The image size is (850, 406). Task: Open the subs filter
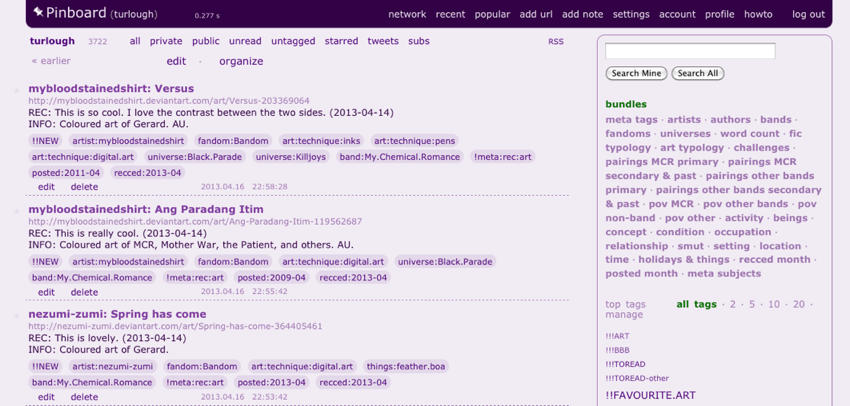pos(418,41)
